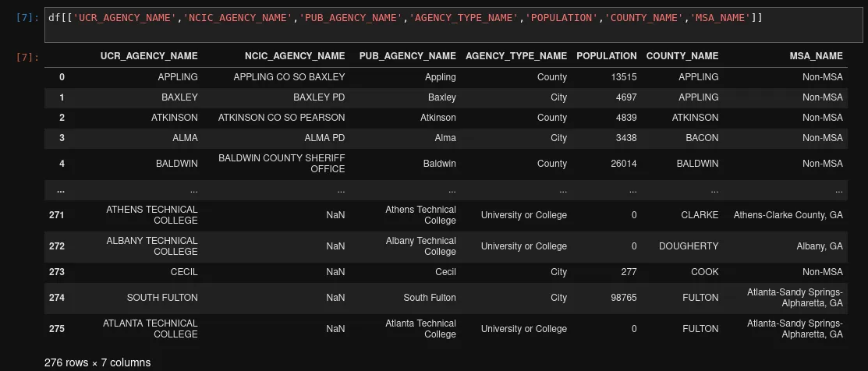The width and height of the screenshot is (868, 371).
Task: Click the 'BALDWIN COUNTY SHERIFF OFFICE' cell
Action: [282, 164]
